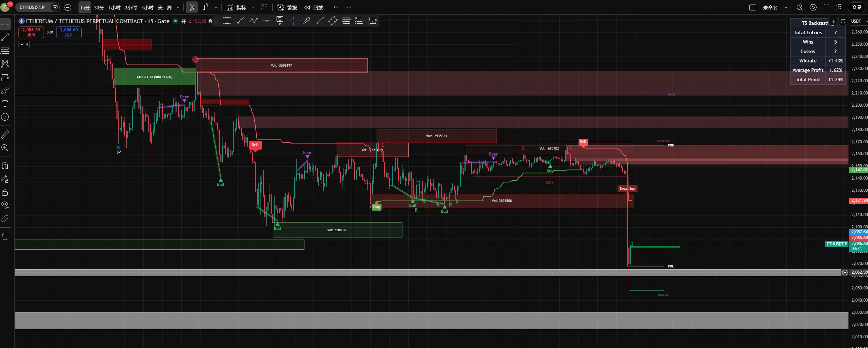
Task: Open the USDT currency dropdown
Action: (x=858, y=21)
